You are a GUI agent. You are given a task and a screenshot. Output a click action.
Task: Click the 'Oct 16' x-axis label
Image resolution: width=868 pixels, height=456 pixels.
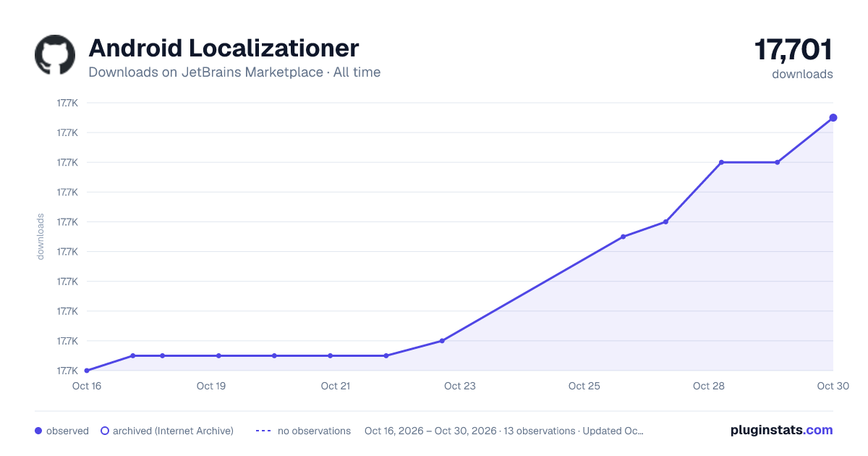87,386
